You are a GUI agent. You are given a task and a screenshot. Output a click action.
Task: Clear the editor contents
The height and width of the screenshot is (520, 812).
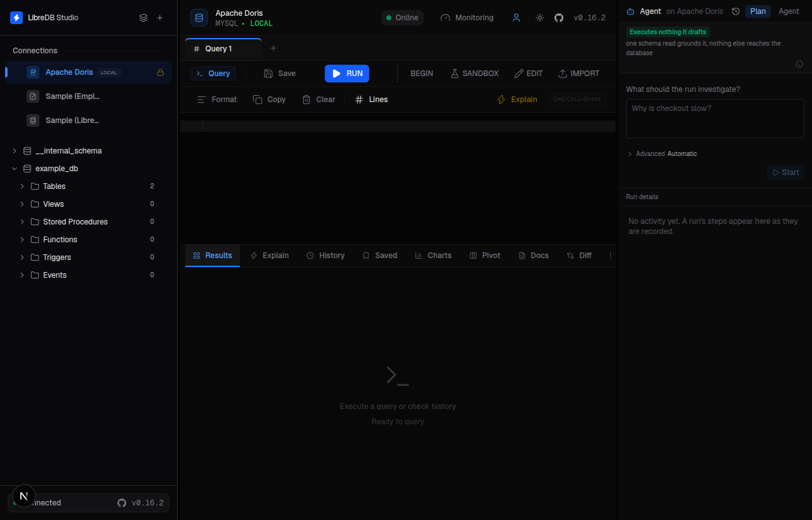point(318,100)
